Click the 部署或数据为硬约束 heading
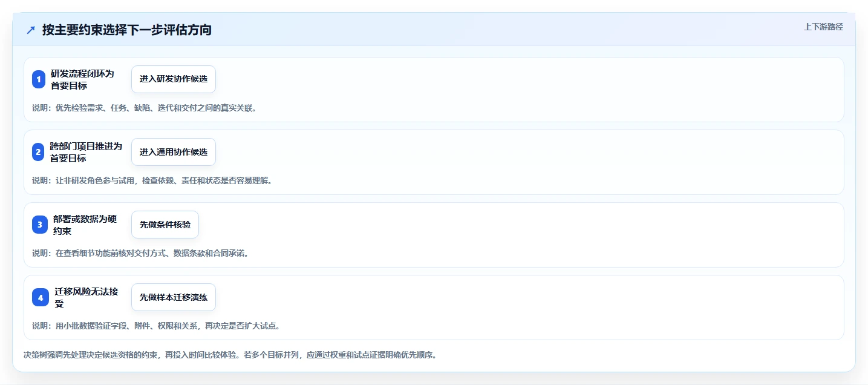The height and width of the screenshot is (385, 868). tap(85, 225)
